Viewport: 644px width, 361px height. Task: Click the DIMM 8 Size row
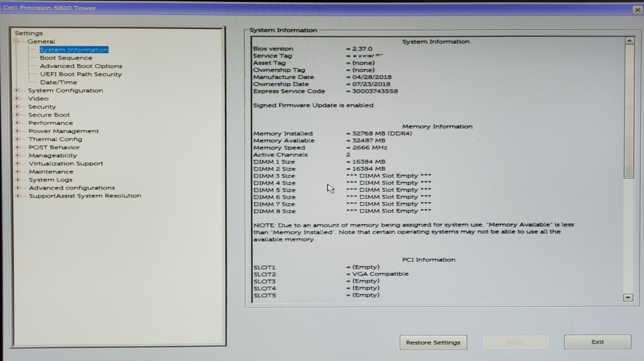(x=342, y=211)
